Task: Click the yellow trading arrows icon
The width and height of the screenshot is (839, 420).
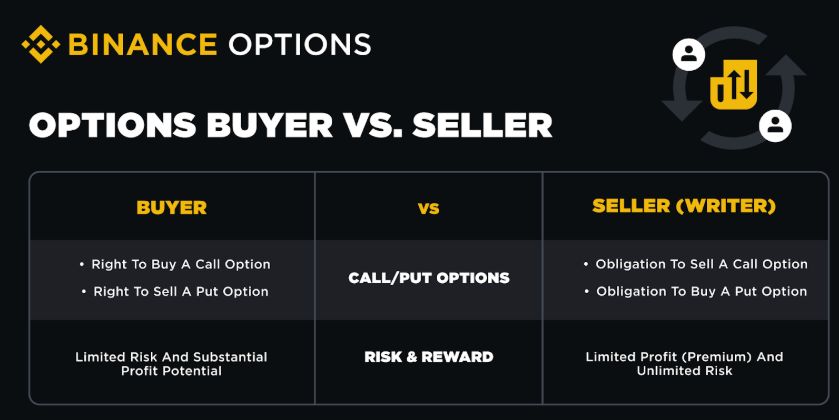Action: click(x=732, y=87)
